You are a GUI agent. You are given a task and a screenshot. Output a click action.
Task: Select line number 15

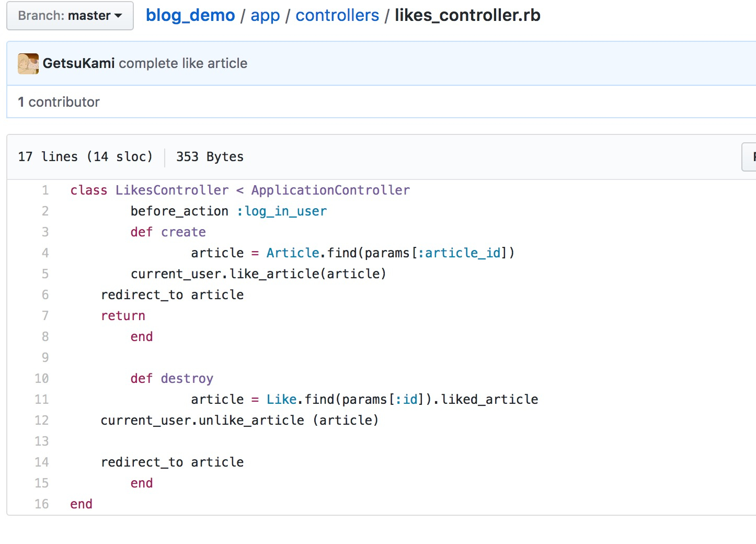click(42, 483)
